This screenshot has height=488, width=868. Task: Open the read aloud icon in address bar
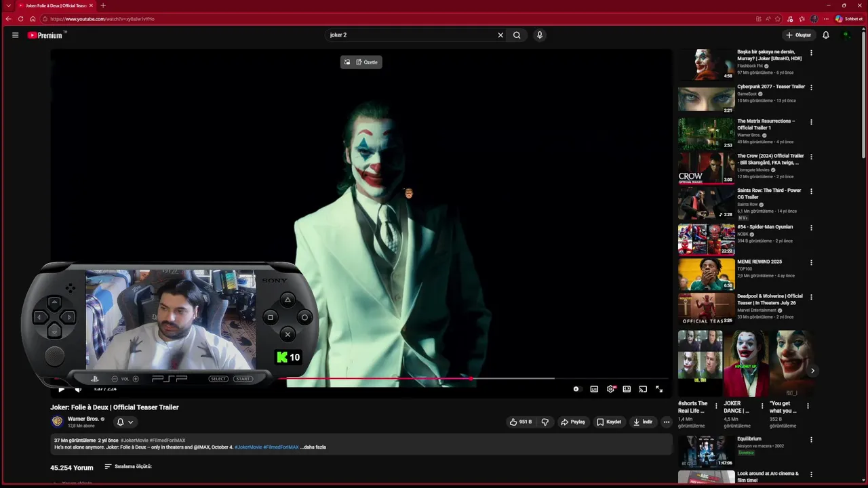point(768,19)
